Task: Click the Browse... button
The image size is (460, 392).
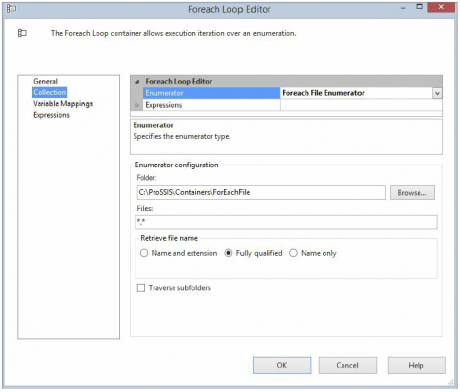Action: pos(412,193)
